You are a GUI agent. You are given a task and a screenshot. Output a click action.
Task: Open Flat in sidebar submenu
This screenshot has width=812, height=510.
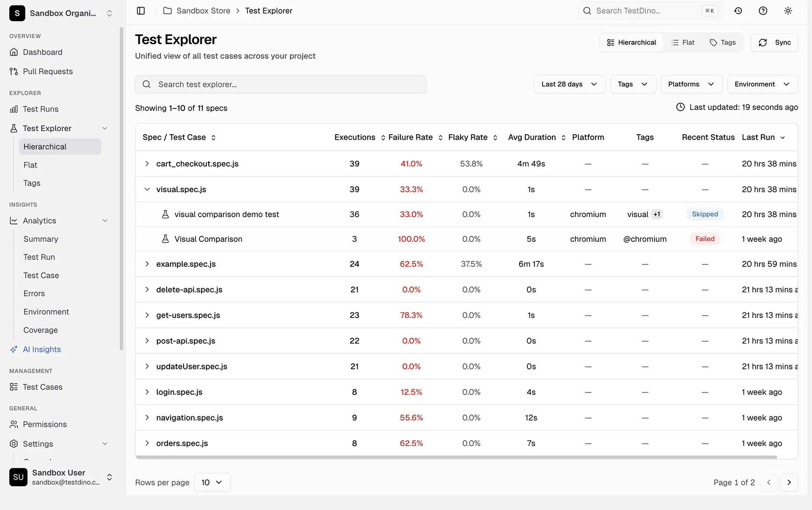(30, 165)
